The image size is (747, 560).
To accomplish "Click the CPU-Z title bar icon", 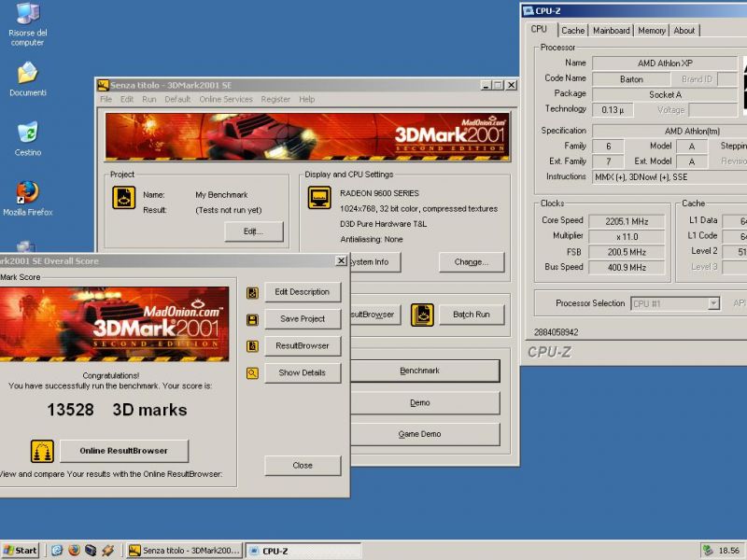I will (x=529, y=11).
